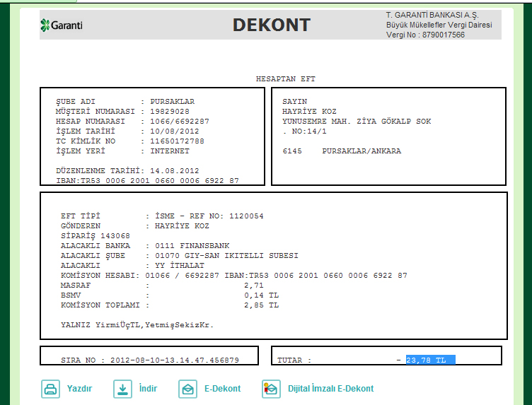Click the Yazdır printer icon
The width and height of the screenshot is (532, 405).
click(50, 389)
